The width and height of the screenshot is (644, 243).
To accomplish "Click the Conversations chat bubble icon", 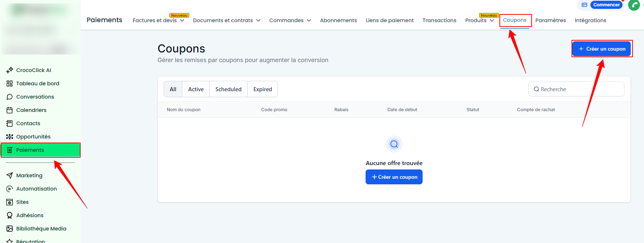I will point(10,97).
